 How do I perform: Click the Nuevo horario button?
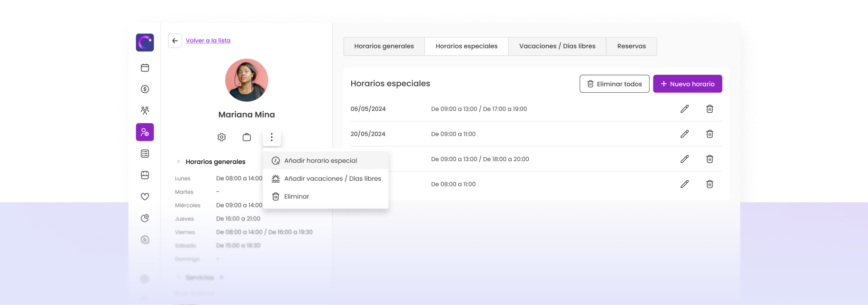click(687, 84)
